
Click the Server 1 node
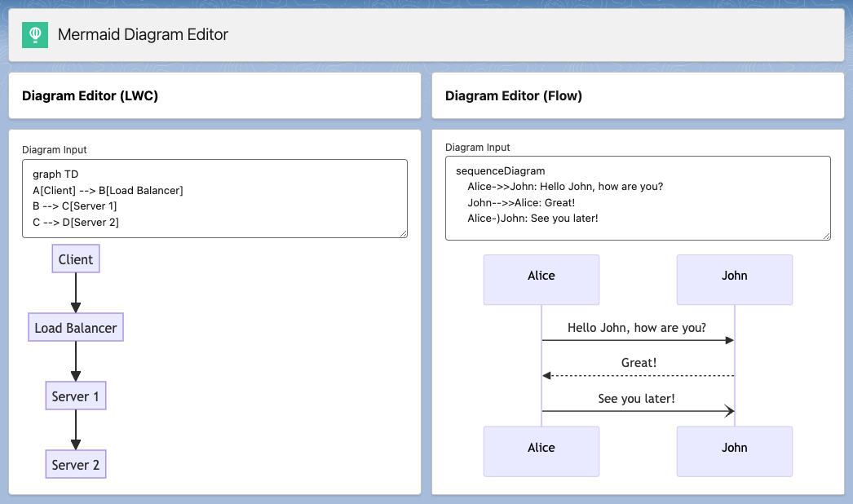pos(75,396)
